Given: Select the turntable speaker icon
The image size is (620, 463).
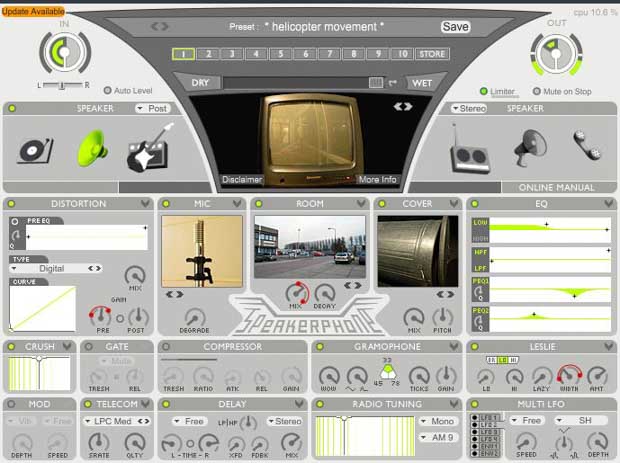Looking at the screenshot, I should [34, 149].
